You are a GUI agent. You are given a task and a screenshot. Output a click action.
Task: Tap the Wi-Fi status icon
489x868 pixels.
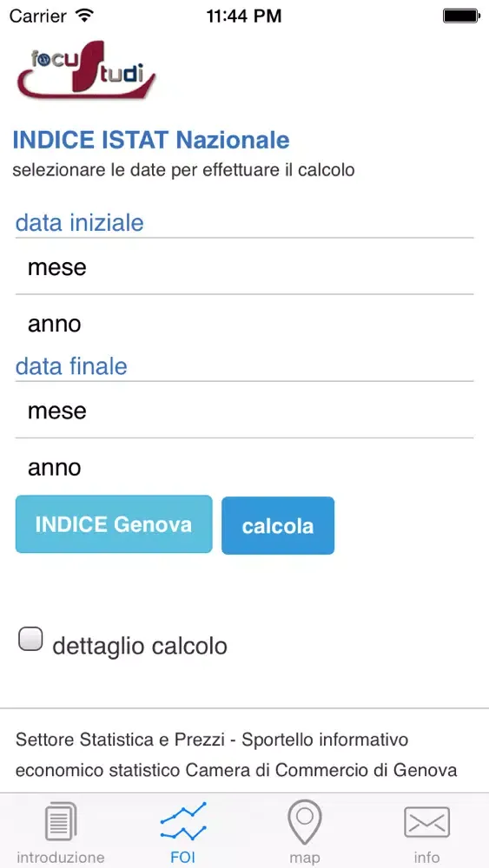[x=84, y=16]
